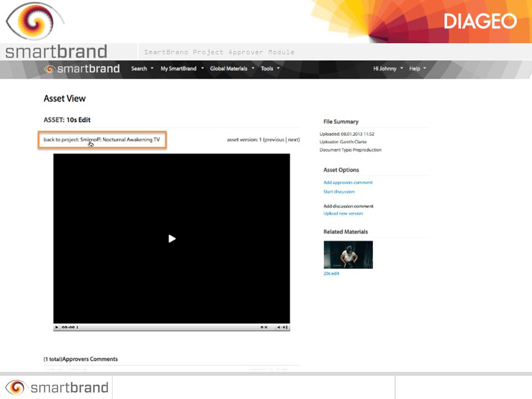The image size is (532, 399).
Task: Click the smartbrand logo in navigation bar
Action: point(82,69)
